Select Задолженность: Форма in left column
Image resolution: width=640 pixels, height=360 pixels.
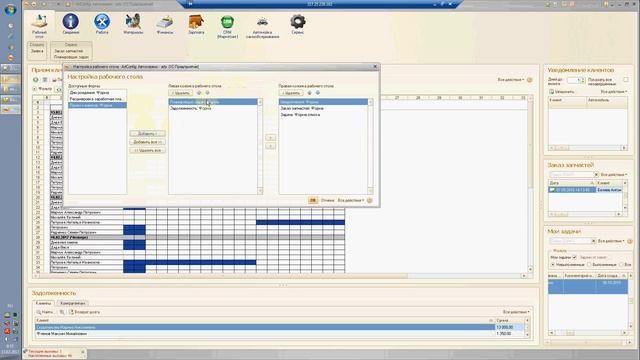(213, 108)
